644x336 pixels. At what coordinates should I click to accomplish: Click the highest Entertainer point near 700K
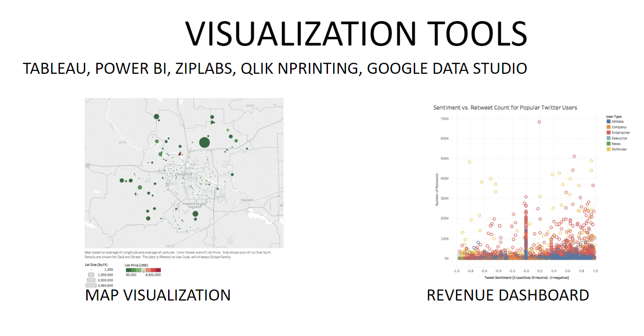click(539, 122)
